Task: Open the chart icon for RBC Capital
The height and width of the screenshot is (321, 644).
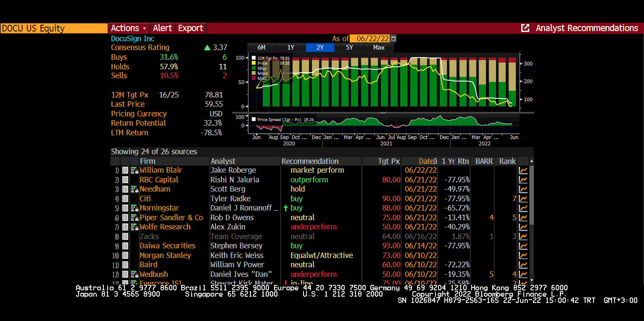Action: 523,180
